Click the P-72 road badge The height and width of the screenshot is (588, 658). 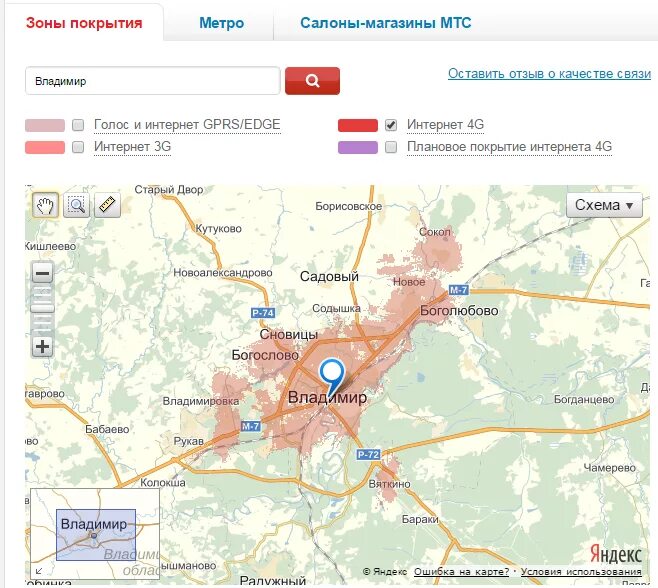368,454
